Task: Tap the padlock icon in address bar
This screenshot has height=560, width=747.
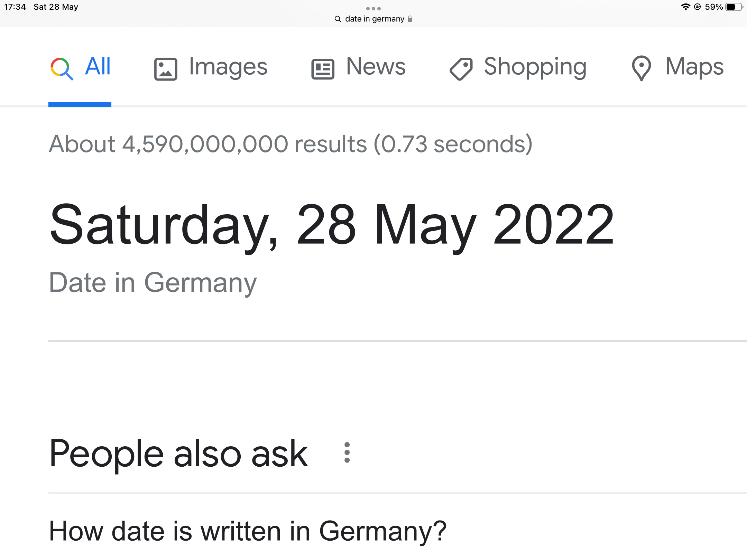Action: 410,19
